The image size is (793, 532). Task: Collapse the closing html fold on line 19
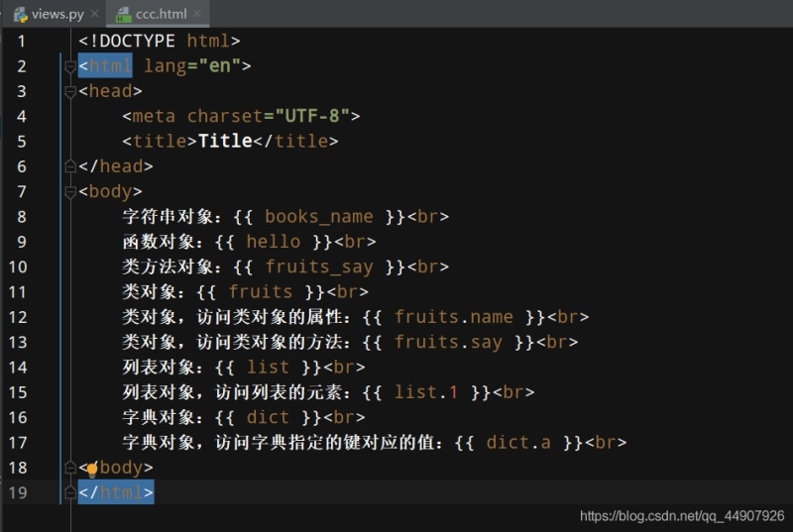coord(70,492)
